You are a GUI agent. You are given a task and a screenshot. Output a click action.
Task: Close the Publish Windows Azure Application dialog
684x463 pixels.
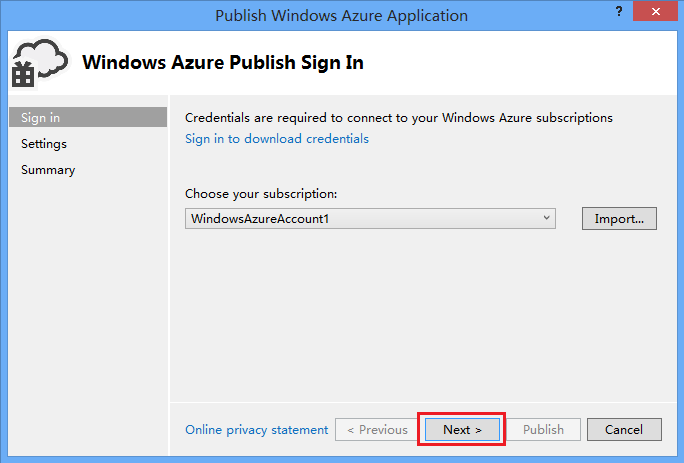(x=655, y=12)
